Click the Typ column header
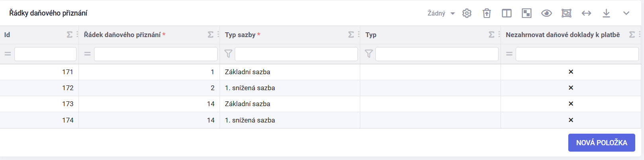This screenshot has width=644, height=160. 371,35
